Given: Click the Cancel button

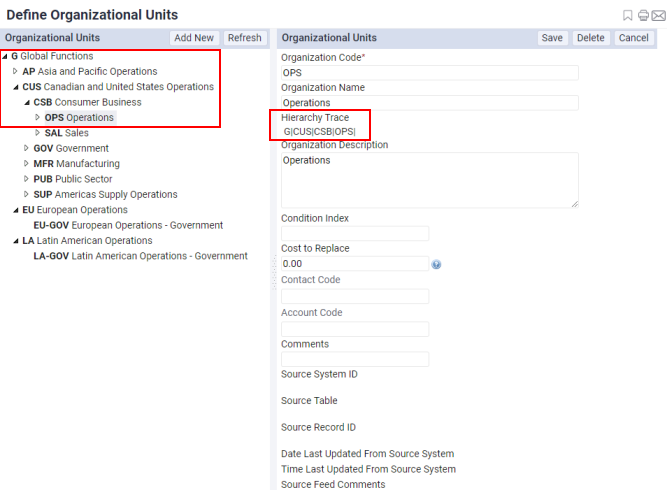Looking at the screenshot, I should click(x=633, y=38).
